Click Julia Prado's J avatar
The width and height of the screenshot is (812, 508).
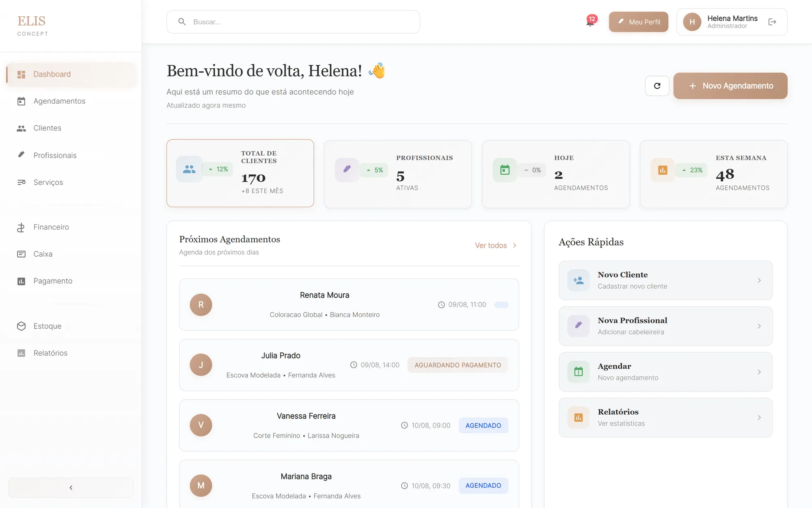pos(201,365)
